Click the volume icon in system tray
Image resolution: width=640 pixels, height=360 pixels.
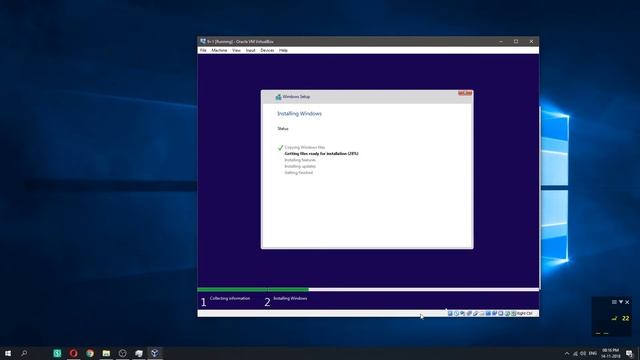click(583, 353)
